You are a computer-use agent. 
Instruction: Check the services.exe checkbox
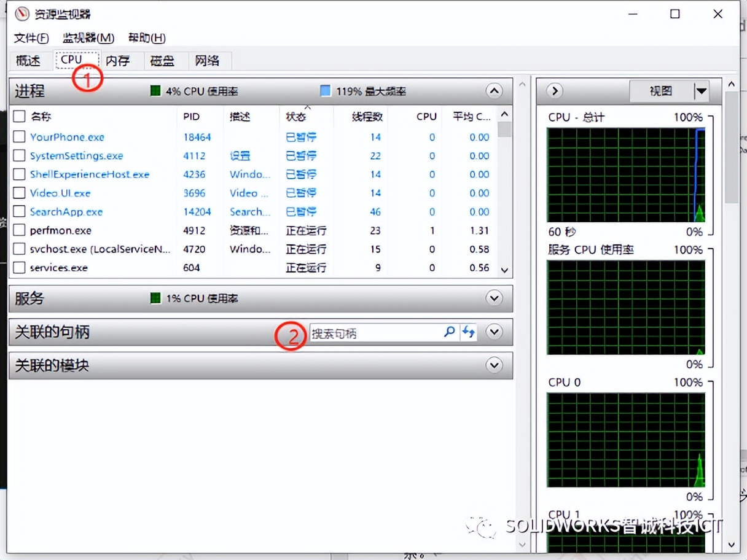(x=19, y=268)
